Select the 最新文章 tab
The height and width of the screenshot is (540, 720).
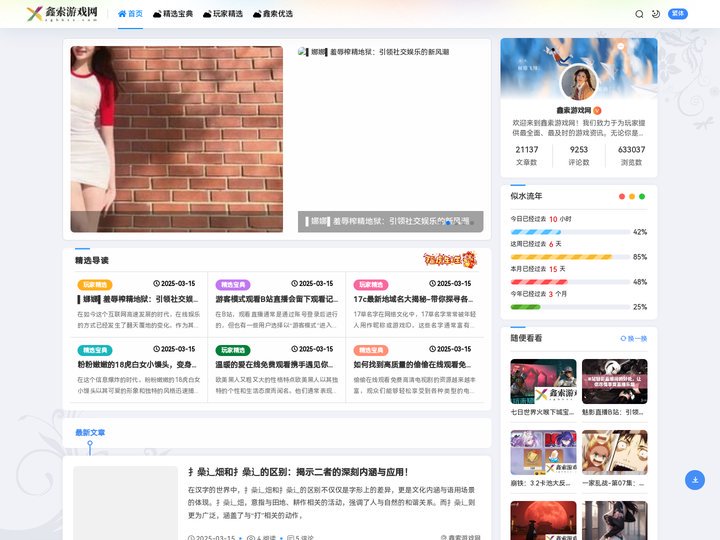[90, 433]
